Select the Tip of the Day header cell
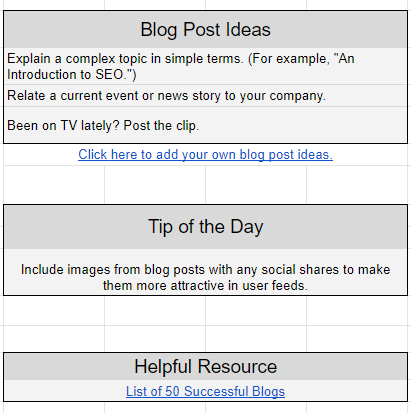 tap(205, 227)
